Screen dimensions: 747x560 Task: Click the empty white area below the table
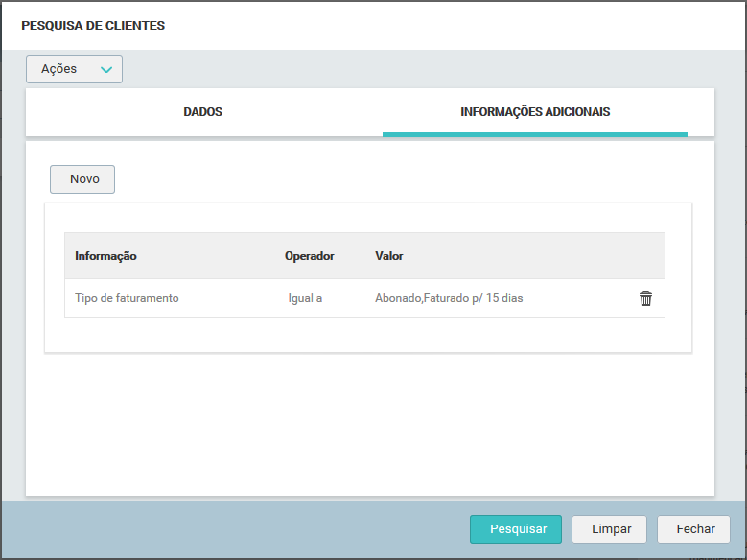pos(369,422)
